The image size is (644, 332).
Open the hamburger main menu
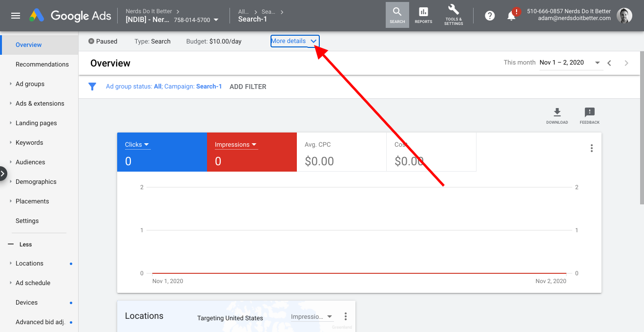pyautogui.click(x=16, y=16)
